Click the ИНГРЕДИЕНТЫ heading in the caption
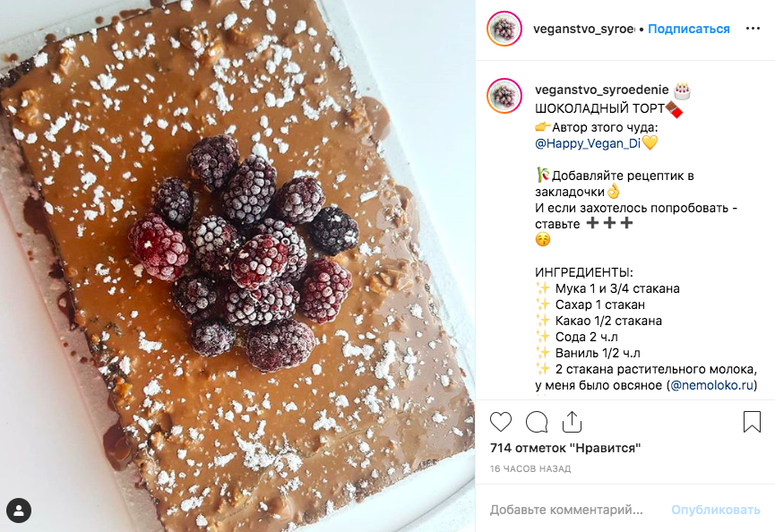 (x=584, y=272)
